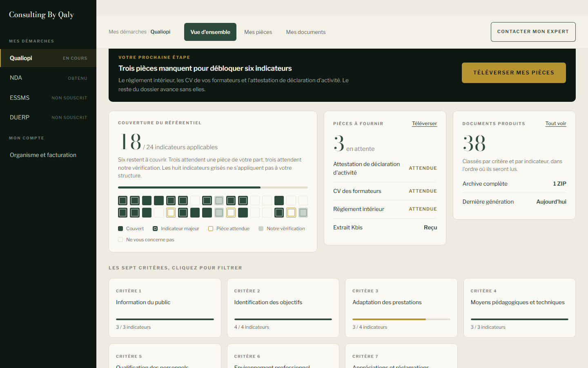Filter by Critère 3 Adaptation des prestations
The width and height of the screenshot is (588, 368).
pyautogui.click(x=401, y=308)
